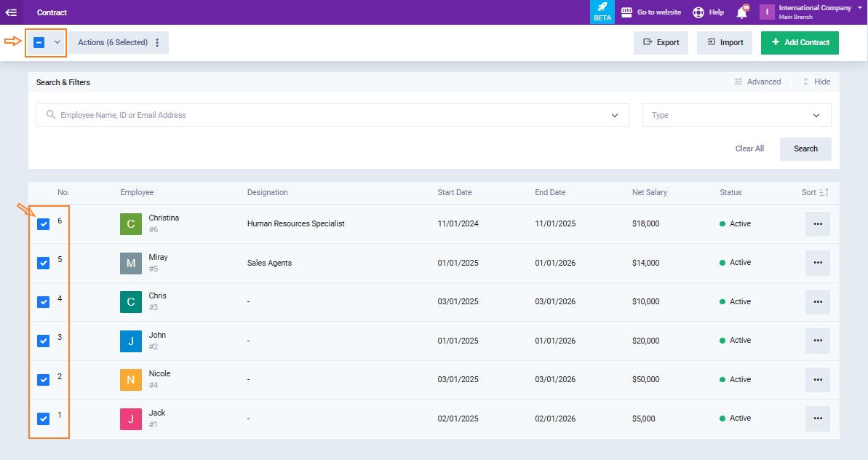
Task: Open row options for Nicole's contract
Action: coord(818,380)
